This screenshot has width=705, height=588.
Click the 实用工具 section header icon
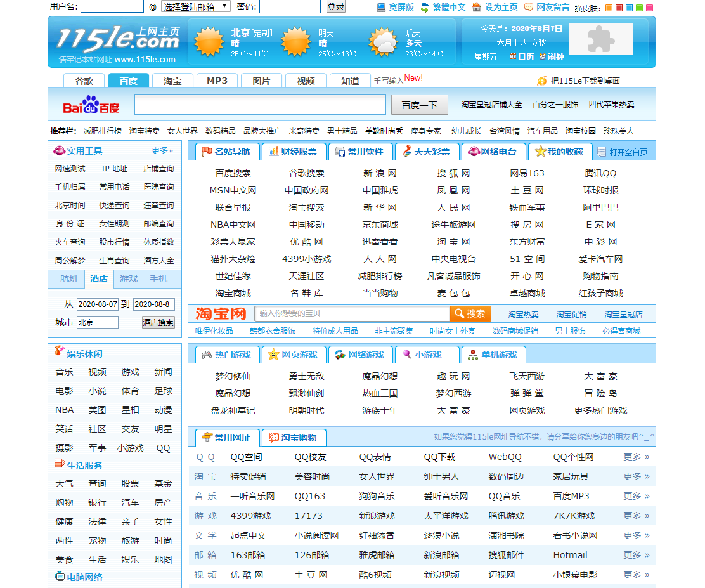click(60, 151)
